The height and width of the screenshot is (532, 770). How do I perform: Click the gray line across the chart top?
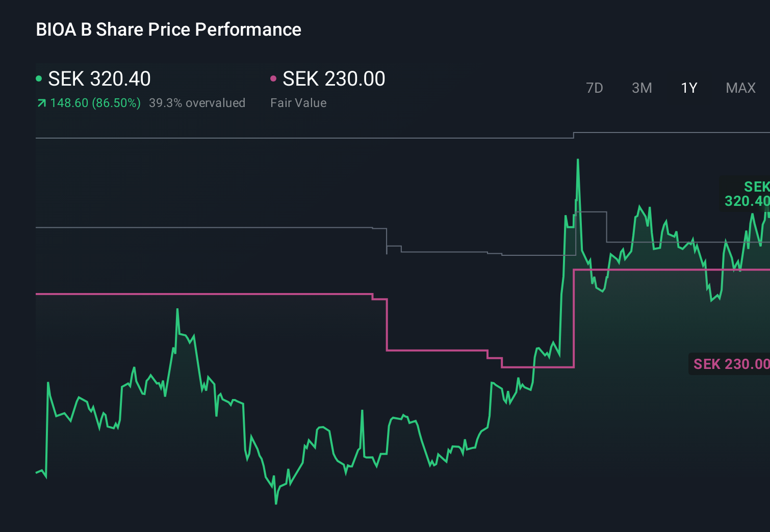tap(255, 137)
